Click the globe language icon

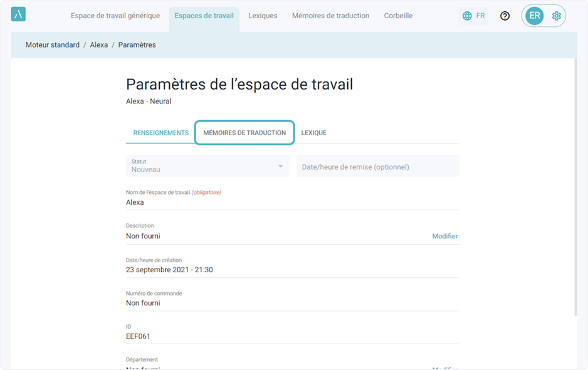(x=467, y=16)
